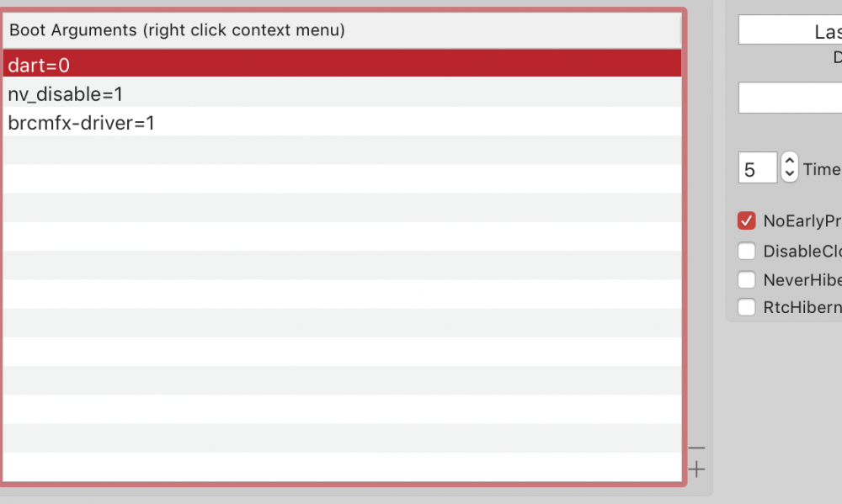Decrease timeout with the stepper down arrow

[789, 174]
